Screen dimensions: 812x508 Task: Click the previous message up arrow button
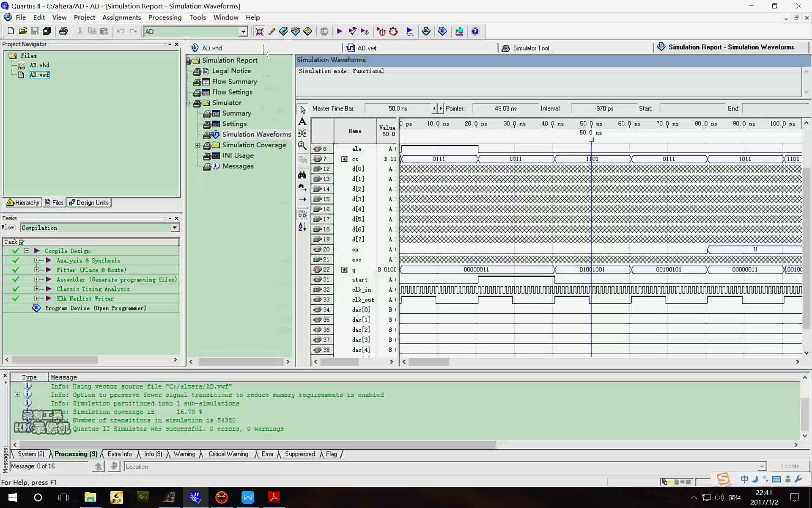tap(98, 467)
